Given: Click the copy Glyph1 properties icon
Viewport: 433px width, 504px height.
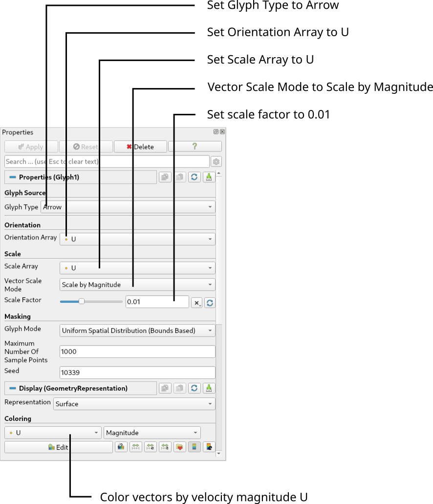Looking at the screenshot, I should [x=165, y=177].
